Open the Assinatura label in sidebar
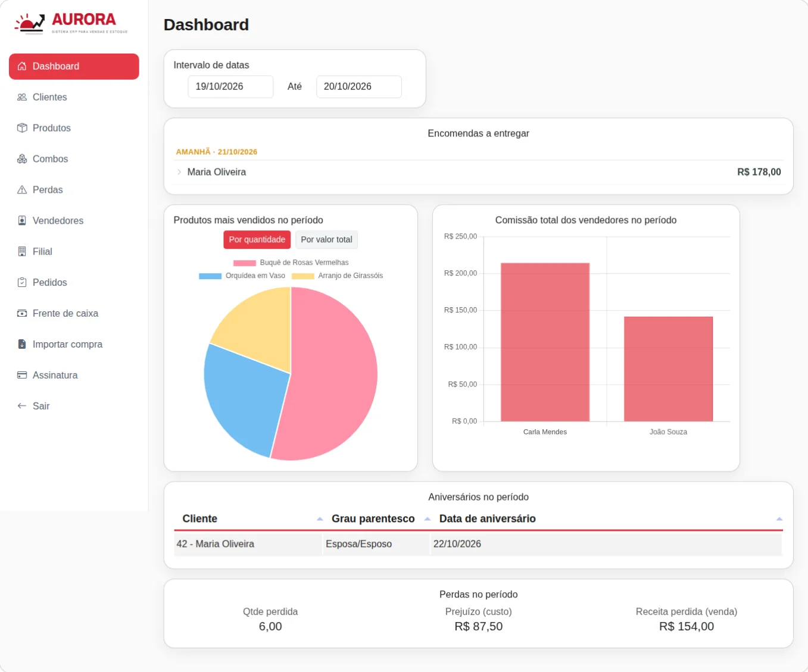Image resolution: width=808 pixels, height=672 pixels. (x=55, y=376)
